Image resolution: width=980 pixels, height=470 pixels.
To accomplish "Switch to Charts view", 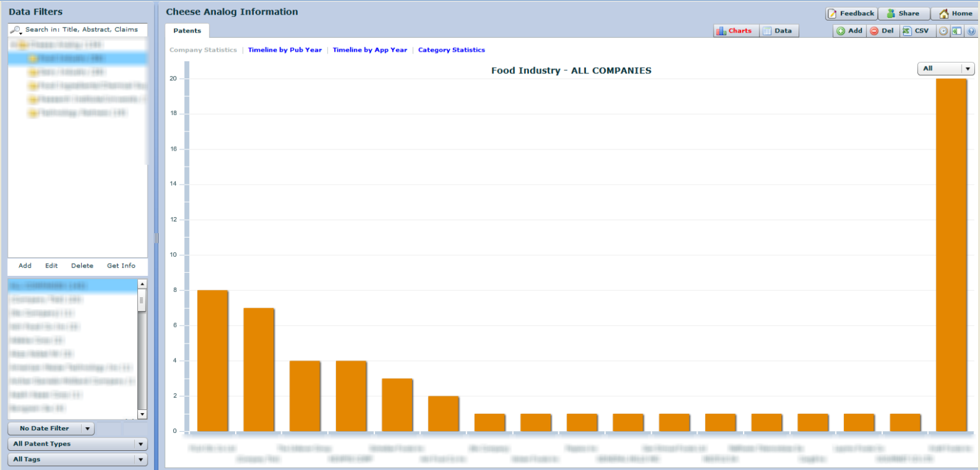I will click(x=735, y=31).
